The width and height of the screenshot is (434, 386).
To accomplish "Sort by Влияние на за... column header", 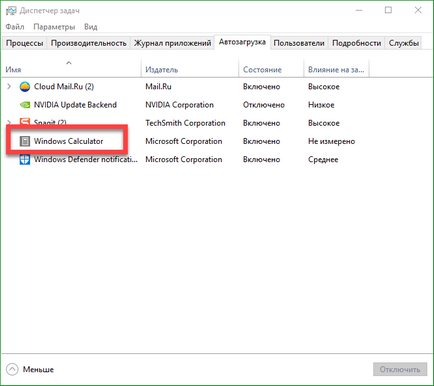I will (336, 68).
